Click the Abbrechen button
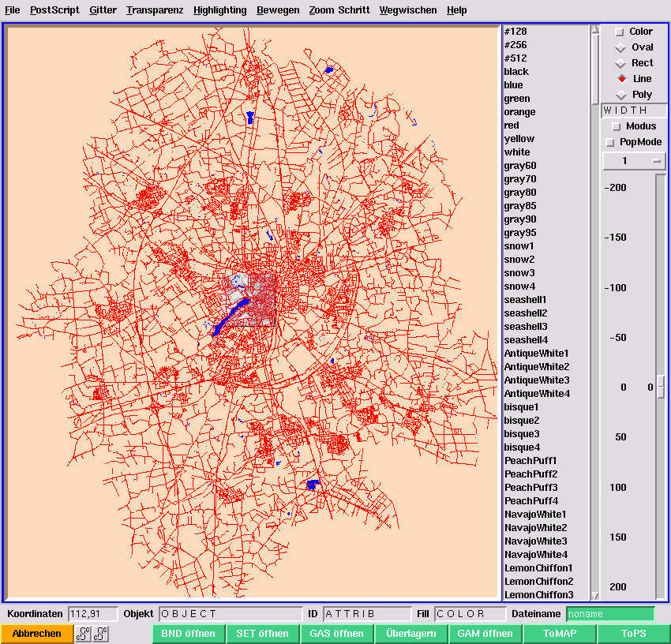 36,634
